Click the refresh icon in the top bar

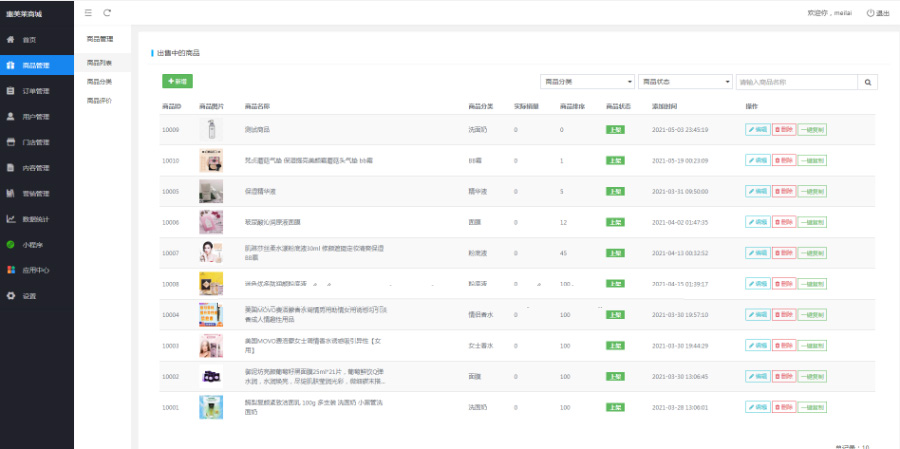[107, 13]
